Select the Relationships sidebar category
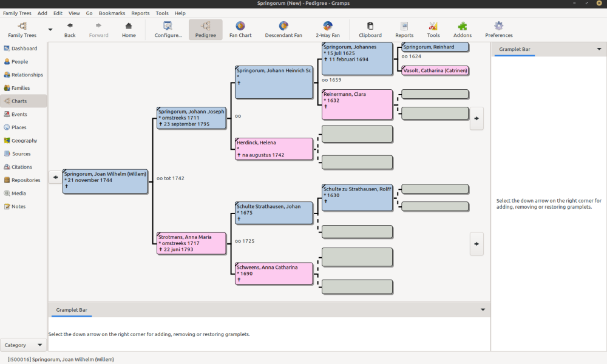Screen dimensions: 607x364 [27, 75]
